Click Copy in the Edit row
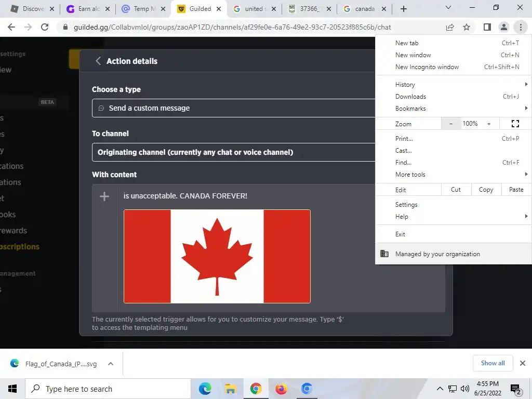The height and width of the screenshot is (399, 532). point(486,190)
